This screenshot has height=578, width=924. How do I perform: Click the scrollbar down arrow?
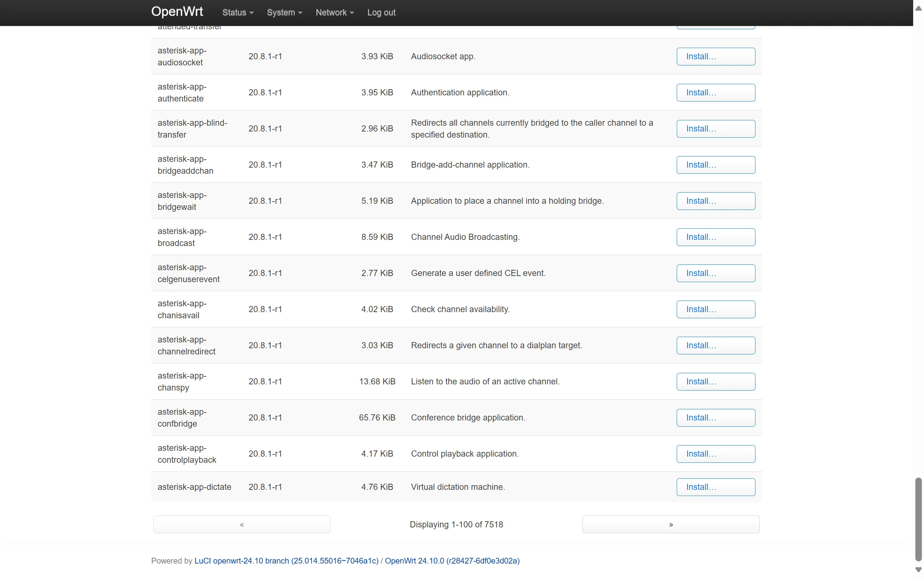[918, 570]
